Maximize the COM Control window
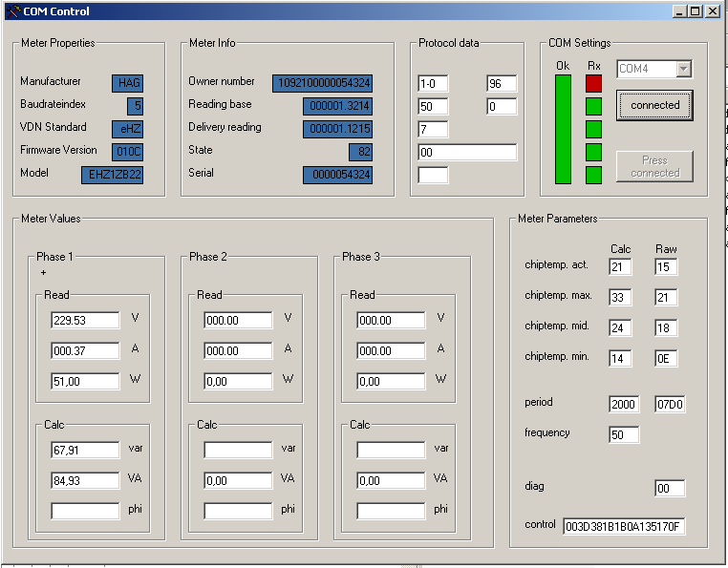The width and height of the screenshot is (728, 568). pyautogui.click(x=695, y=11)
